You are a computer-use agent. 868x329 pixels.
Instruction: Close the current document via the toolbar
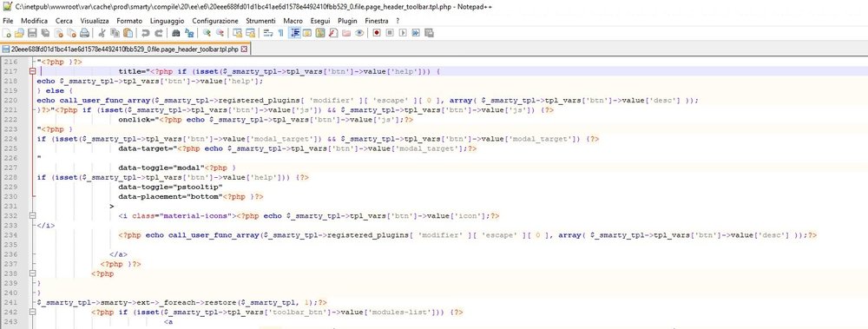[59, 33]
